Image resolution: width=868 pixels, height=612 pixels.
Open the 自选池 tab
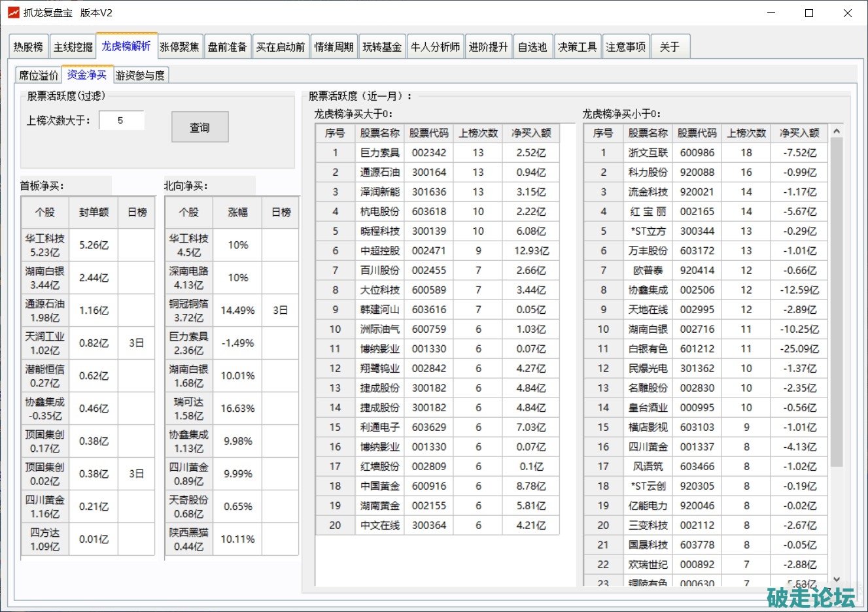532,47
